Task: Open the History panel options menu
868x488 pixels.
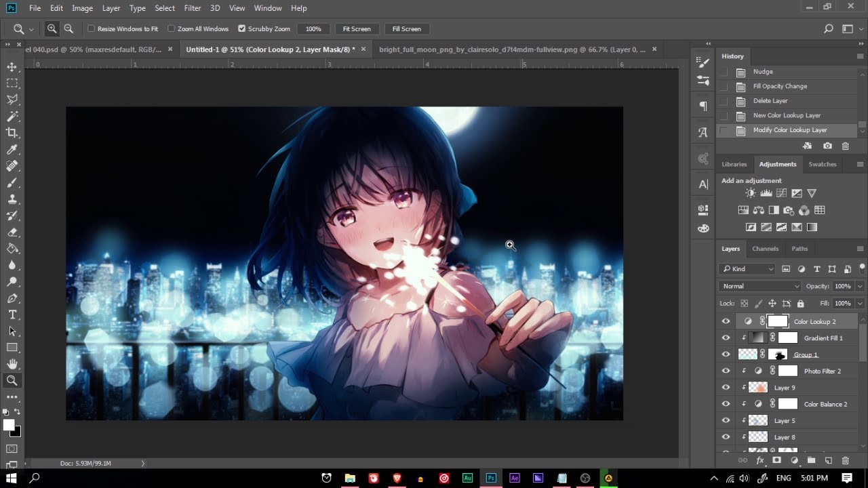Action: (860, 56)
